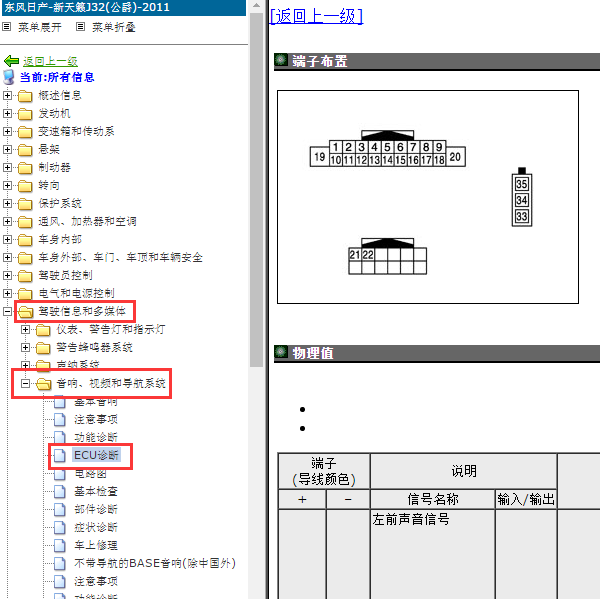The width and height of the screenshot is (600, 599).
Task: Select 当前:所有信息 root node
Action: pos(57,77)
